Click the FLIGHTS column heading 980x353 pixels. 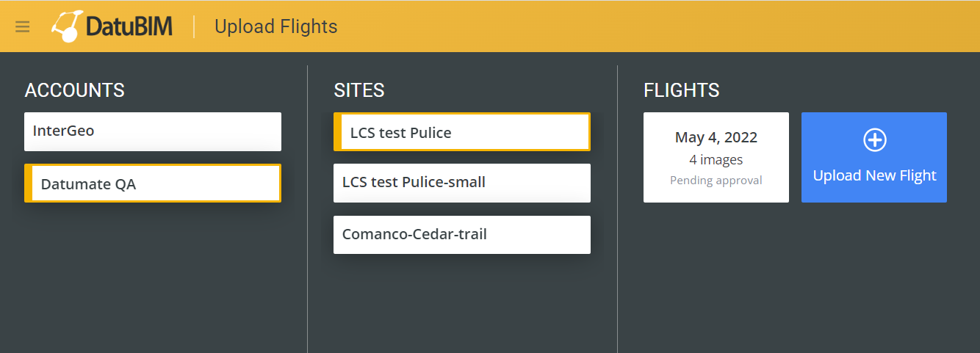coord(682,90)
